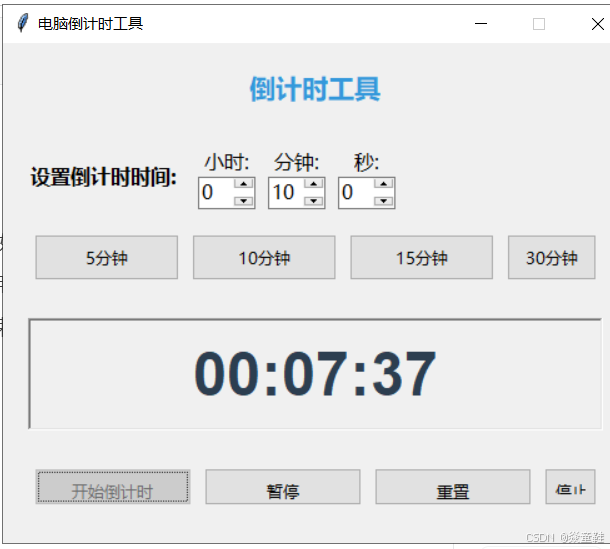The image size is (610, 549).
Task: Decrease the minutes spinbox value
Action: (x=314, y=201)
